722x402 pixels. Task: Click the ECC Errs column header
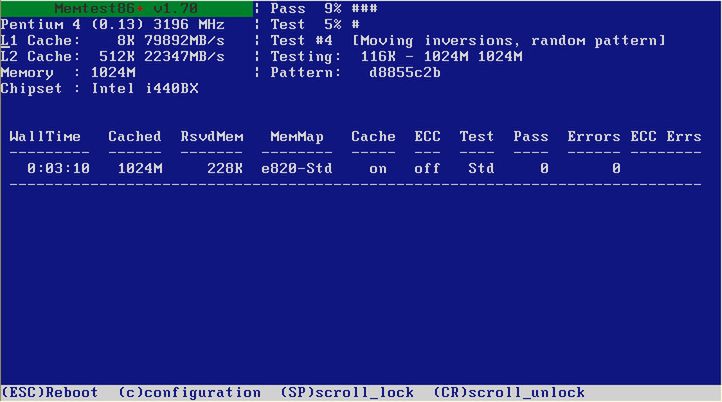(666, 136)
